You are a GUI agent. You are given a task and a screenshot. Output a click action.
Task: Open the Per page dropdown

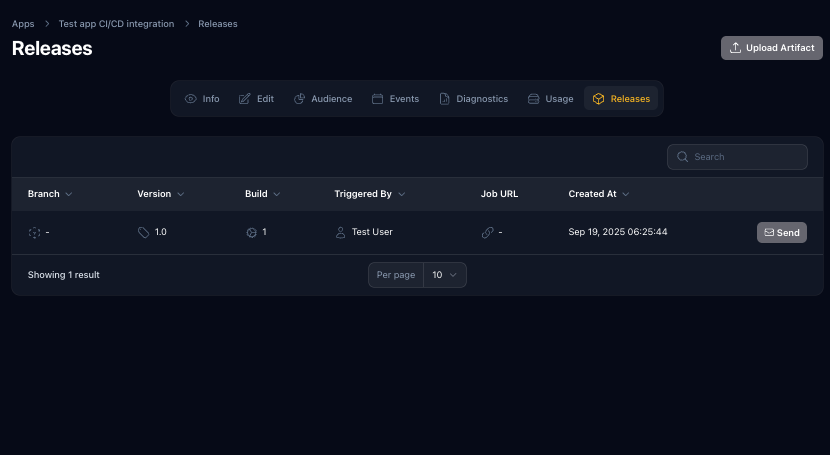point(444,275)
